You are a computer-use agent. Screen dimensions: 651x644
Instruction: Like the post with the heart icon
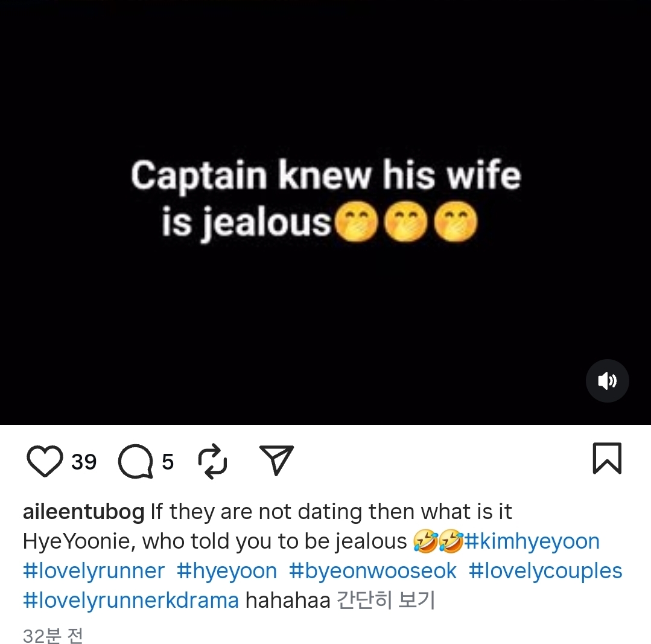click(x=45, y=461)
